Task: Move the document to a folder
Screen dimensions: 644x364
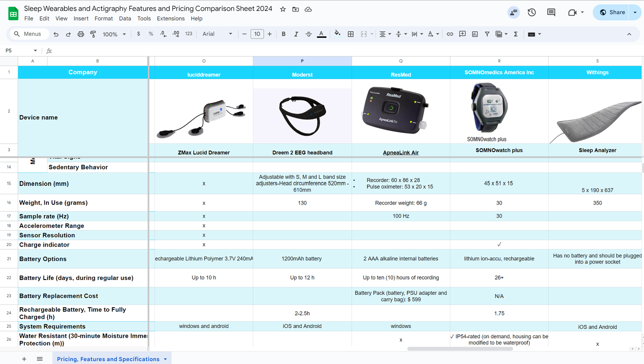Action: (295, 9)
